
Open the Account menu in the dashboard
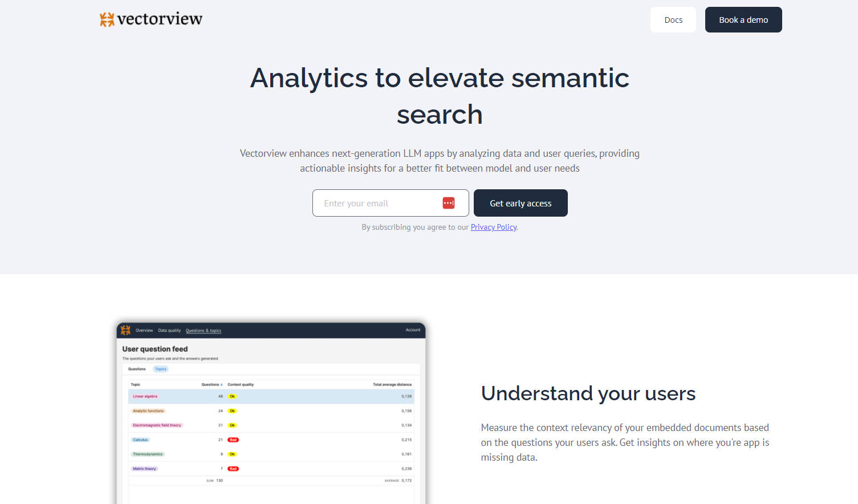coord(412,330)
